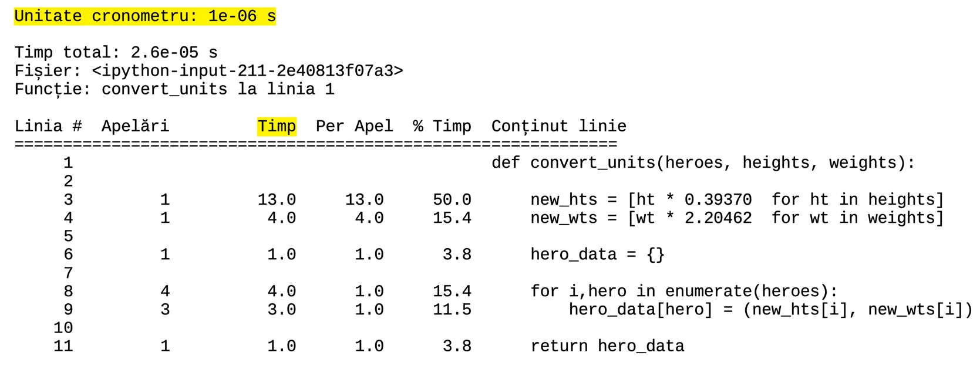The height and width of the screenshot is (366, 980).
Task: Click the 'Funcție: convert_units' line
Action: (x=174, y=90)
